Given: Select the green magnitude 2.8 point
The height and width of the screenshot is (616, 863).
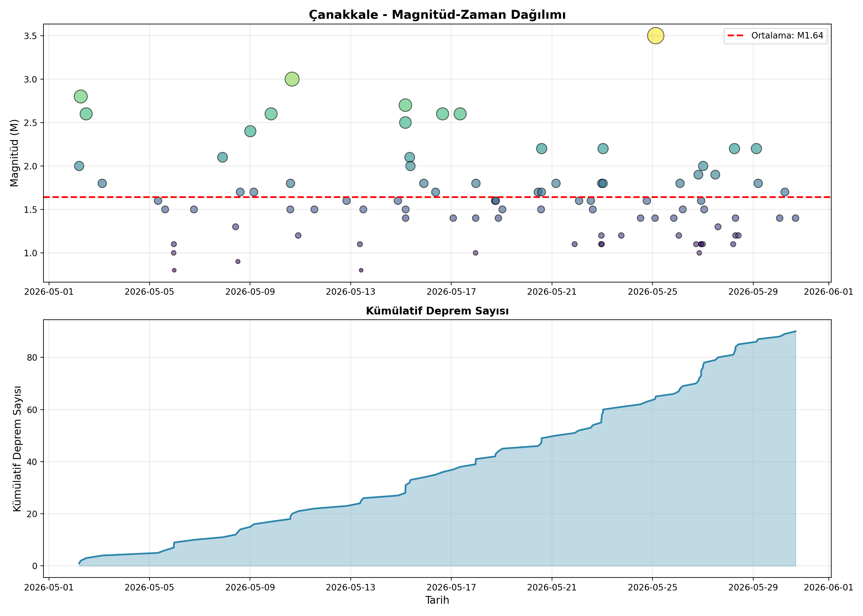Looking at the screenshot, I should click(80, 96).
